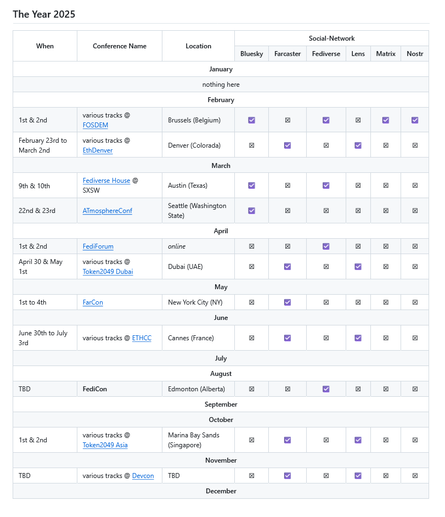The width and height of the screenshot is (445, 517).
Task: Click the Bluesky column header
Action: pyautogui.click(x=252, y=54)
